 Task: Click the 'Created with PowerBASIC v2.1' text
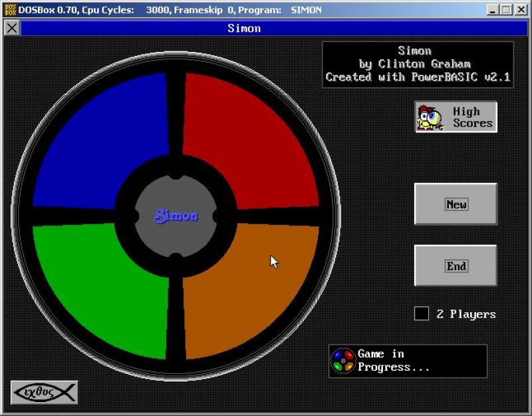click(418, 77)
